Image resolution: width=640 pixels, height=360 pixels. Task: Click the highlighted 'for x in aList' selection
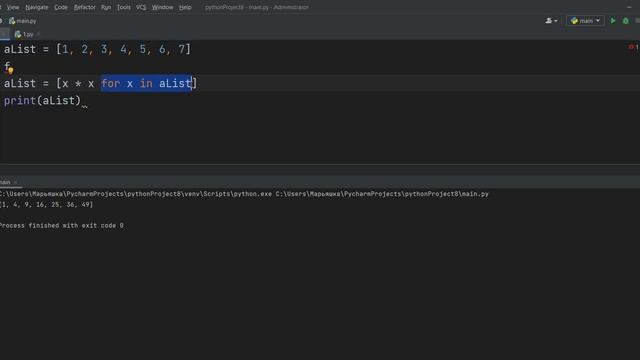147,84
